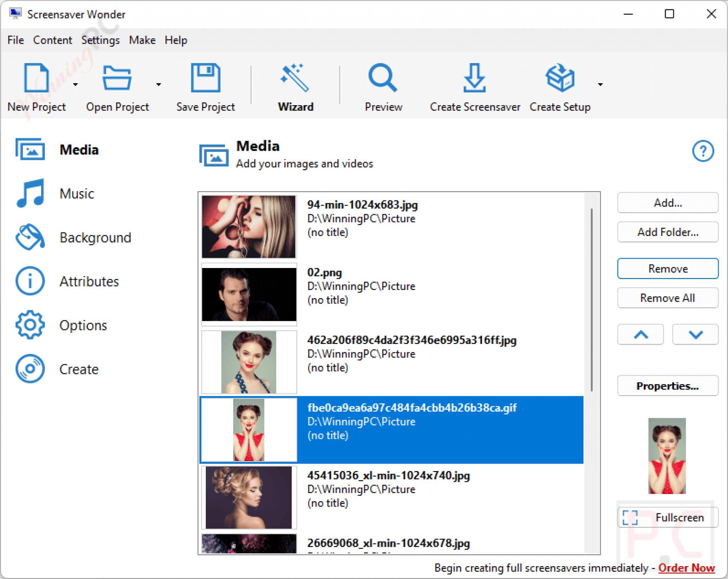Open the Content menu

click(x=53, y=40)
